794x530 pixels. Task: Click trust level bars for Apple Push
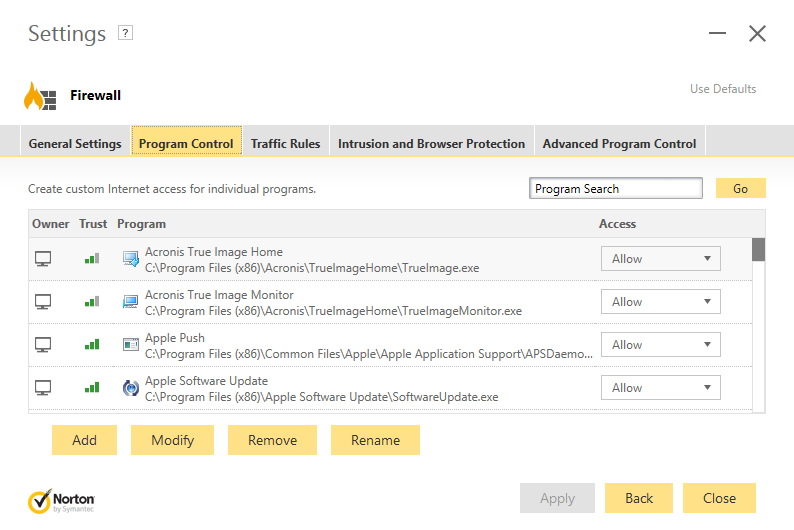(92, 345)
